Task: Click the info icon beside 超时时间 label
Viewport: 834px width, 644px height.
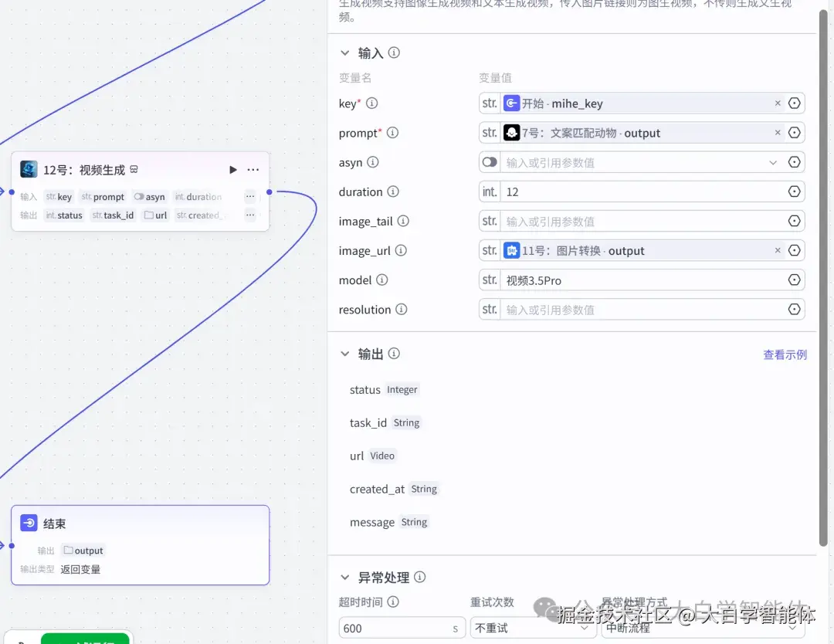Action: 394,602
